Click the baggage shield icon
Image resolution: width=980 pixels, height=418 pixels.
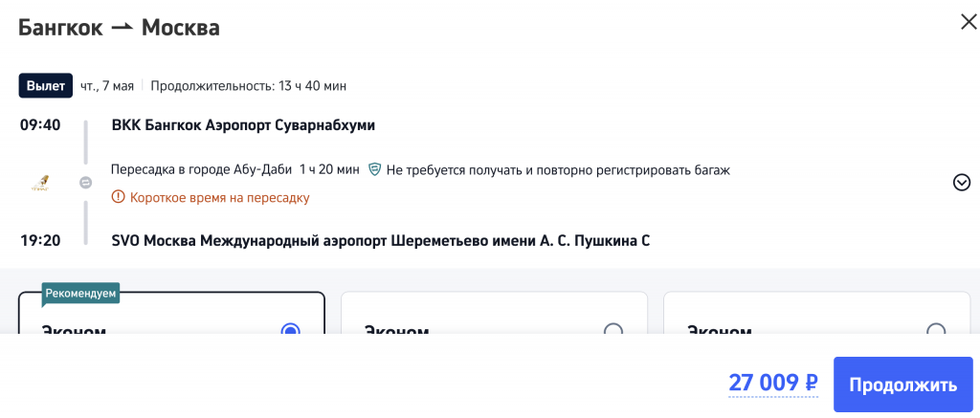(x=375, y=169)
